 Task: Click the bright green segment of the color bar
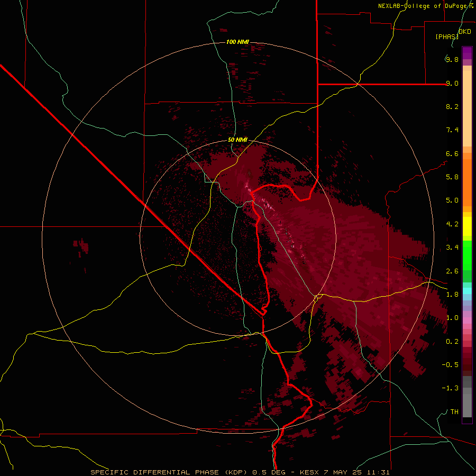pyautogui.click(x=467, y=255)
